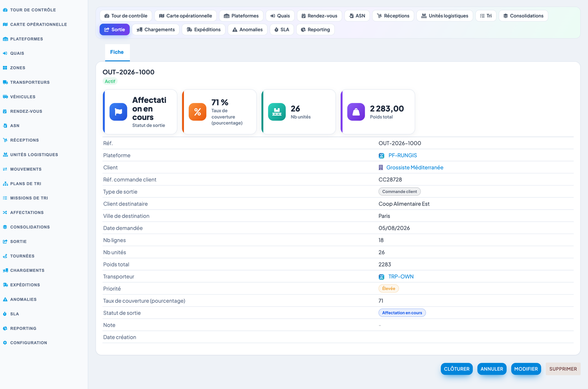Open the Unités logistiques top tab
Screen dimensions: 588x389
click(444, 16)
